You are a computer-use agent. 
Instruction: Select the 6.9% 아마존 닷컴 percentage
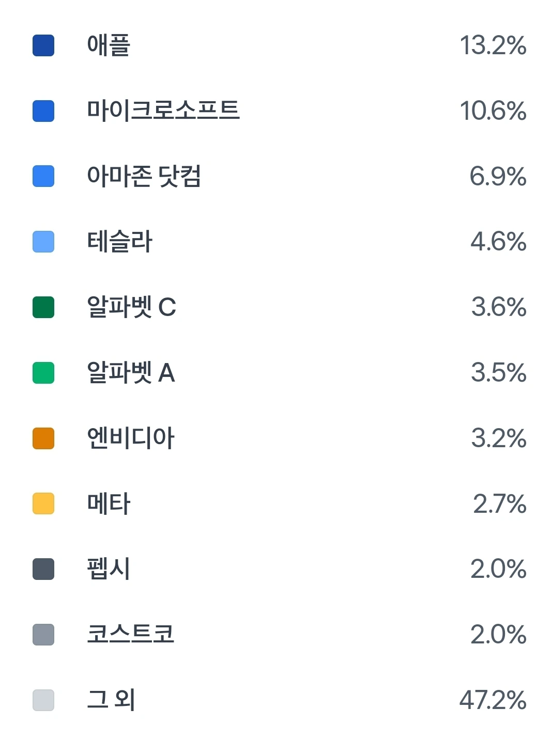pos(498,176)
